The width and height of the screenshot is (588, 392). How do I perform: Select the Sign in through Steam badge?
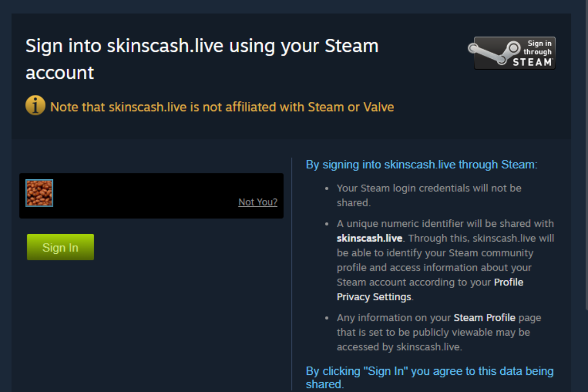coord(513,52)
